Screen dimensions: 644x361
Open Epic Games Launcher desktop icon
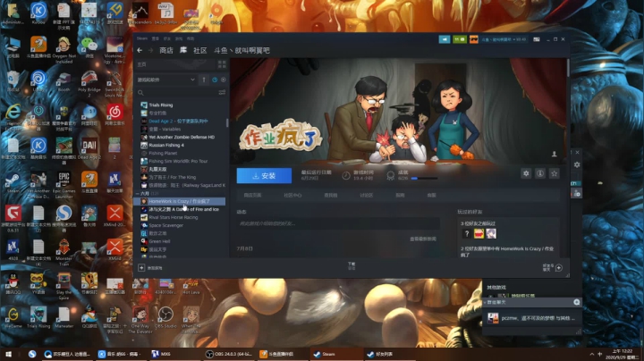(x=64, y=185)
